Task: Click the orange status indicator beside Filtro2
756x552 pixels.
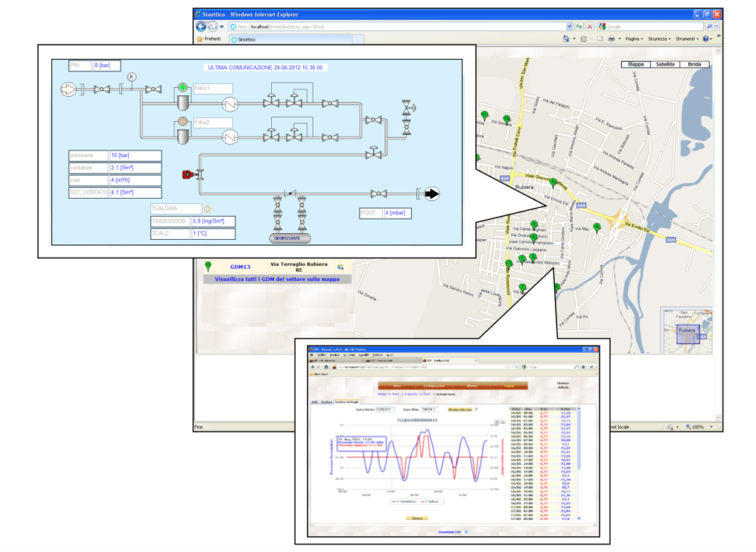Action: (x=182, y=121)
